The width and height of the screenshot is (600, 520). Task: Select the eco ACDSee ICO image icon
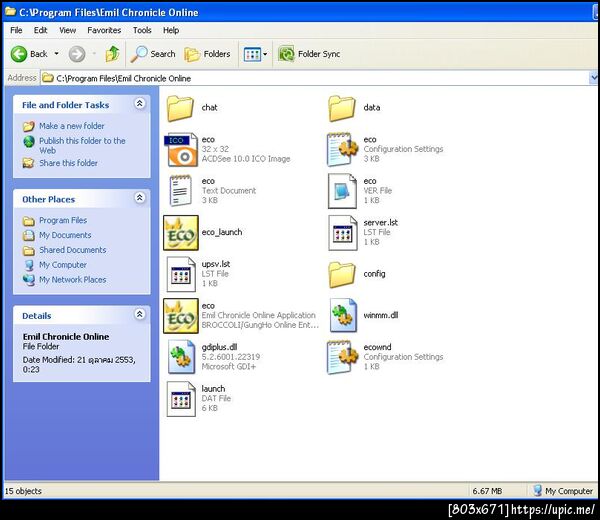[x=181, y=150]
